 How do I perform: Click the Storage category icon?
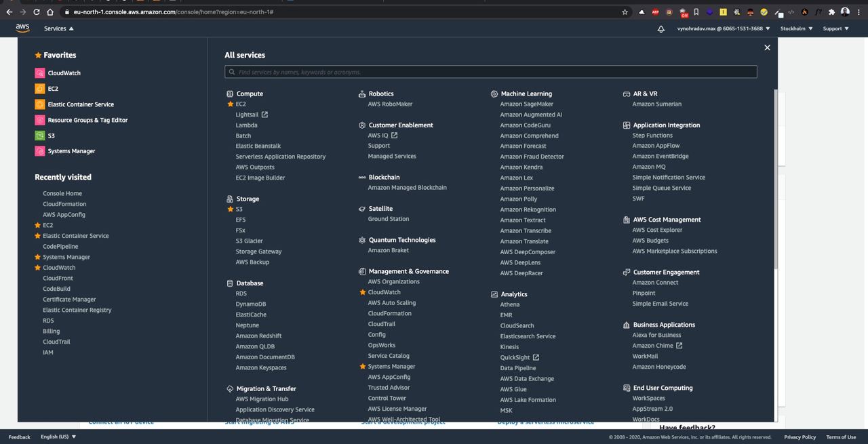[x=230, y=199]
